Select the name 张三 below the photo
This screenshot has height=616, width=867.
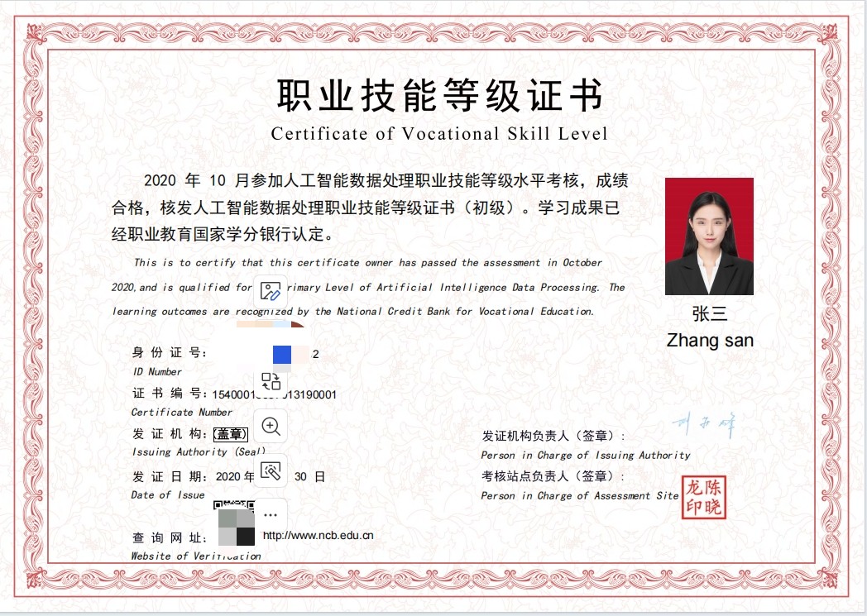tap(710, 314)
